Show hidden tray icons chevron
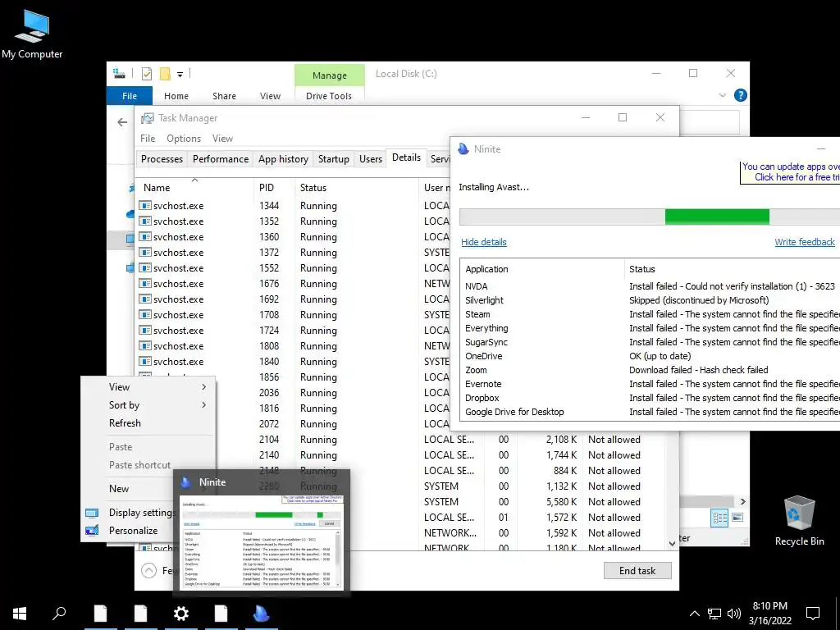 click(x=694, y=614)
